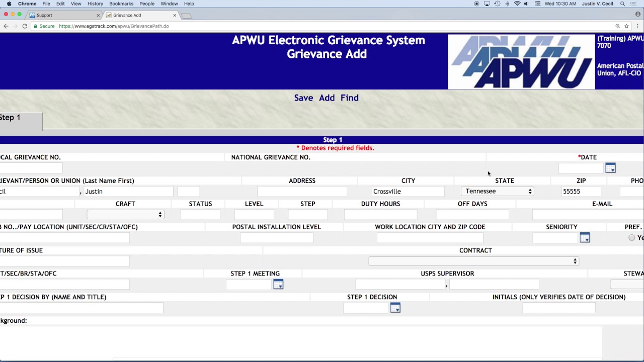644x362 pixels.
Task: Click the APWU logo image
Action: click(521, 61)
